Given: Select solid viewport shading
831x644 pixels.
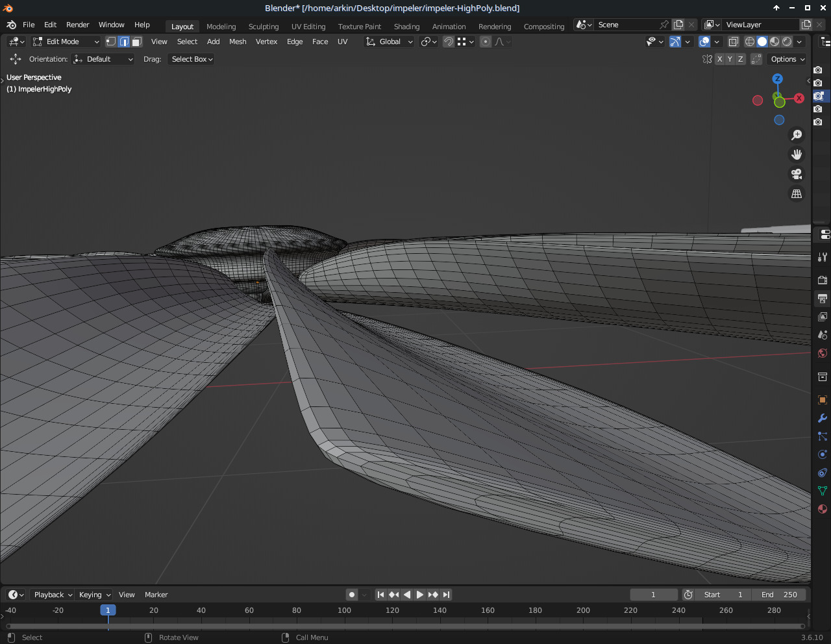Looking at the screenshot, I should tap(762, 42).
